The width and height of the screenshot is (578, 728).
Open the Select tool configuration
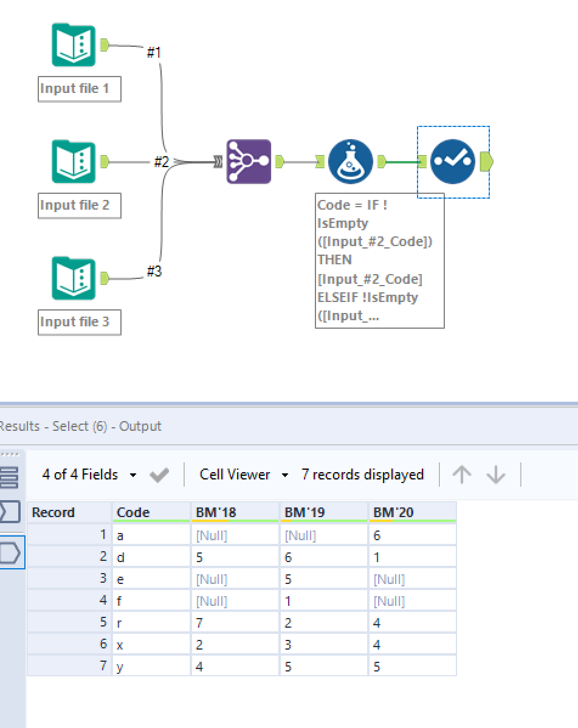point(454,162)
